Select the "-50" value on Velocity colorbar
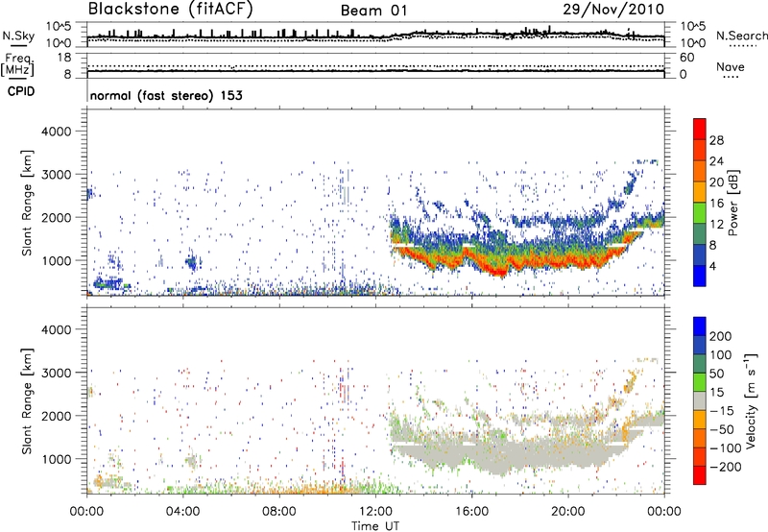Screen dimensions: 768x532 pyautogui.click(x=722, y=429)
